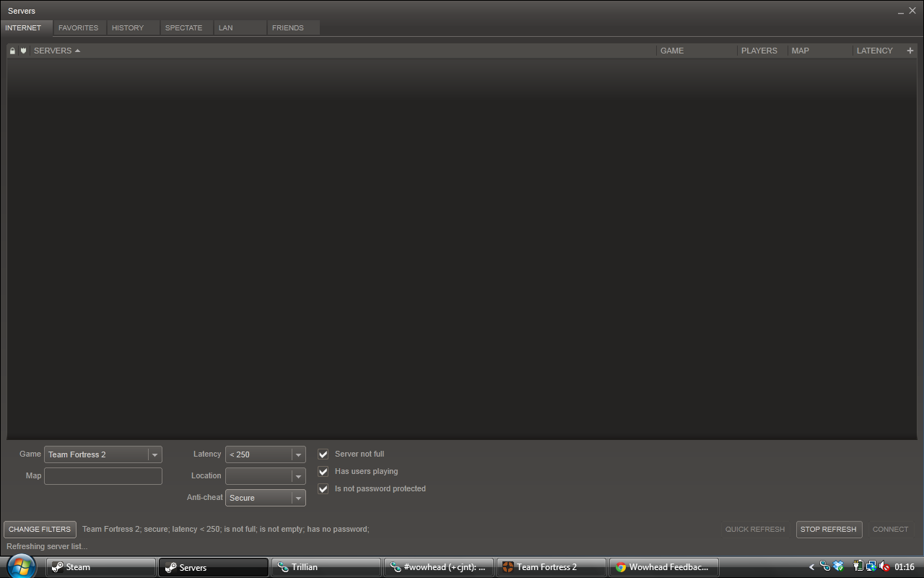
Task: Open the Windows Start orb
Action: tap(21, 566)
